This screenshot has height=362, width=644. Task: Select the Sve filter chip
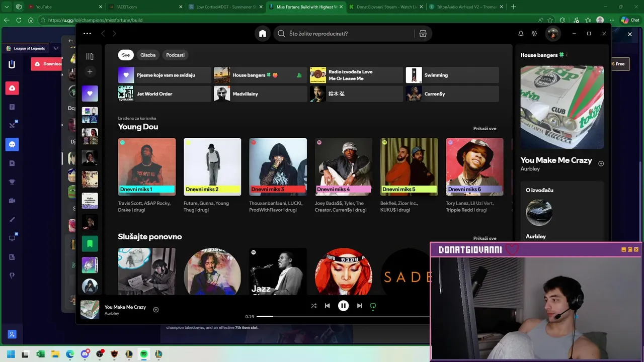pyautogui.click(x=126, y=55)
